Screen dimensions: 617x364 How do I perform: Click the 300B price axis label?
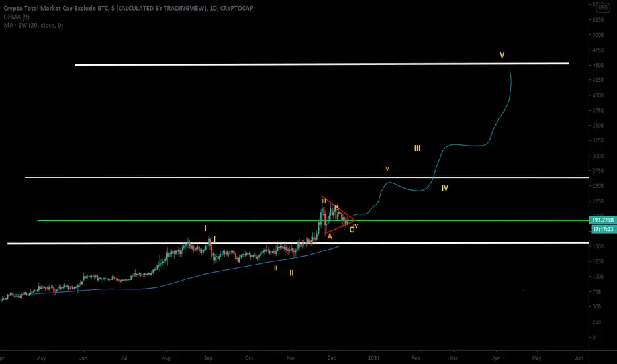pyautogui.click(x=598, y=156)
